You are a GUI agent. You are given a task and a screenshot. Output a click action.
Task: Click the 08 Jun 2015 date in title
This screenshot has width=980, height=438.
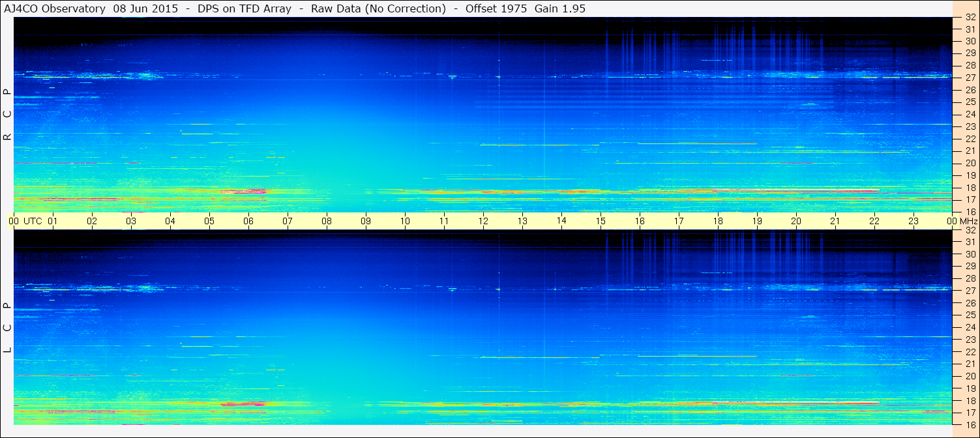pyautogui.click(x=145, y=8)
